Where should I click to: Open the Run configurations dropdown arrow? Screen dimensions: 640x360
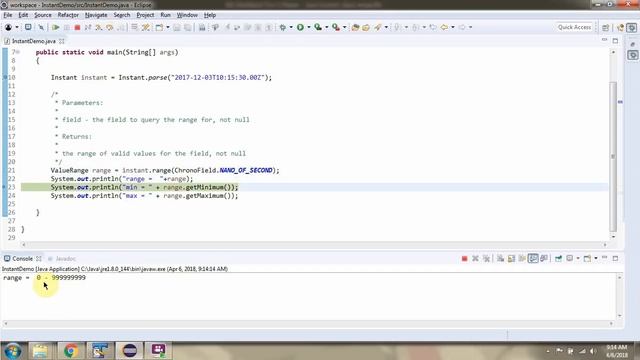309,27
